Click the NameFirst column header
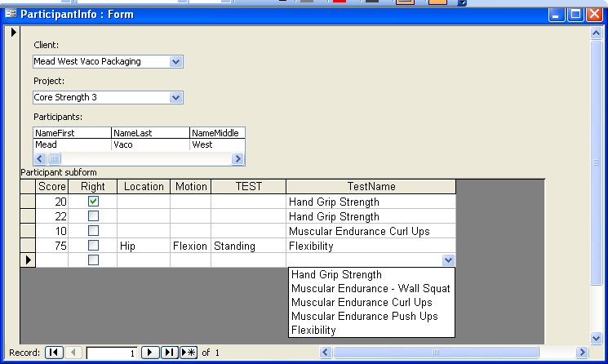The height and width of the screenshot is (364, 608). pos(73,133)
